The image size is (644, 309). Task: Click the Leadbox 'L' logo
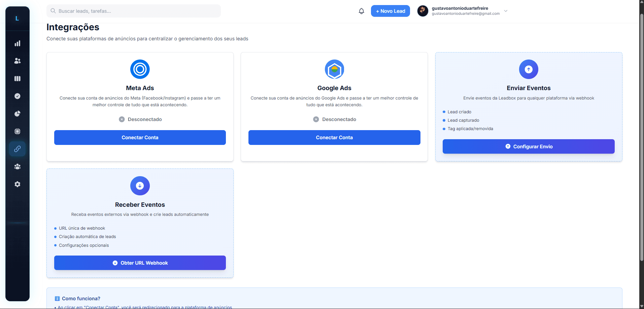[x=17, y=18]
